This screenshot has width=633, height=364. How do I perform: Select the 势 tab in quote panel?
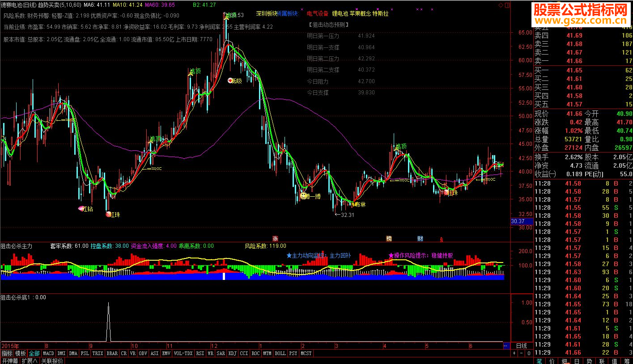click(x=590, y=360)
